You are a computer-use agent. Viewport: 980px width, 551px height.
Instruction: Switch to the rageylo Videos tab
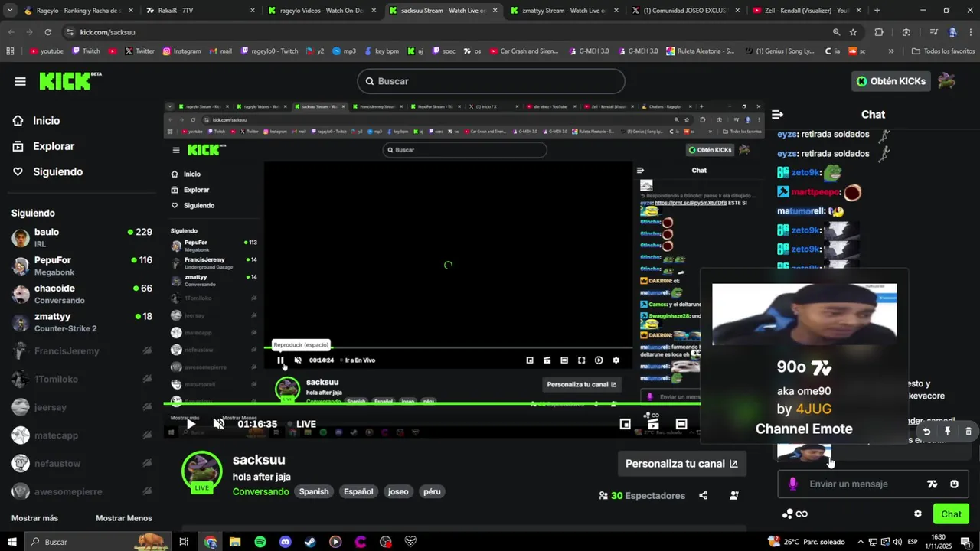(322, 11)
